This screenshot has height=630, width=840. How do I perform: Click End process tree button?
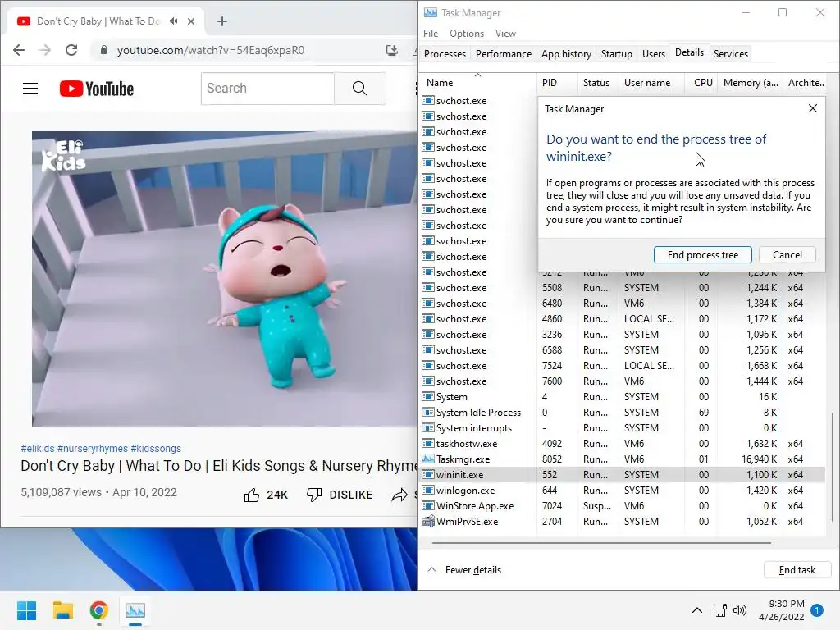pos(702,255)
